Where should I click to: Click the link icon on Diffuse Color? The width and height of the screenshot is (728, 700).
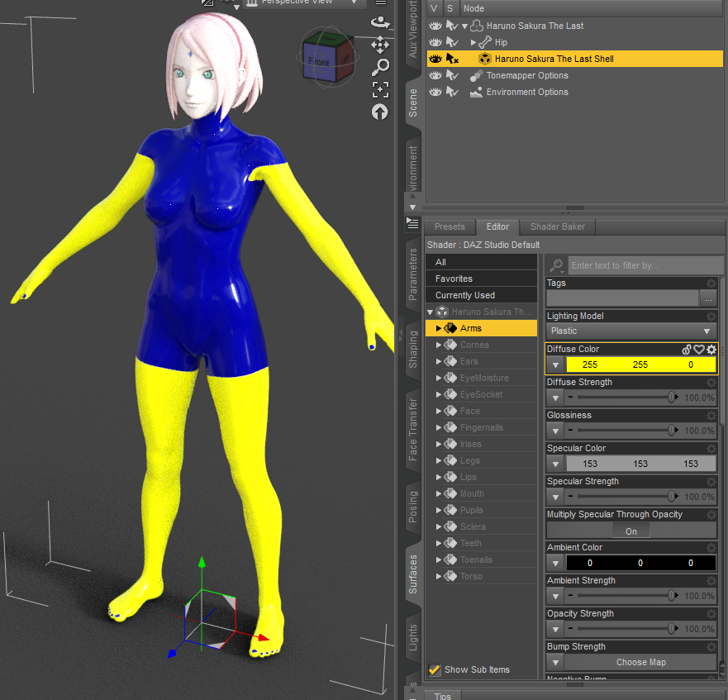(x=686, y=350)
